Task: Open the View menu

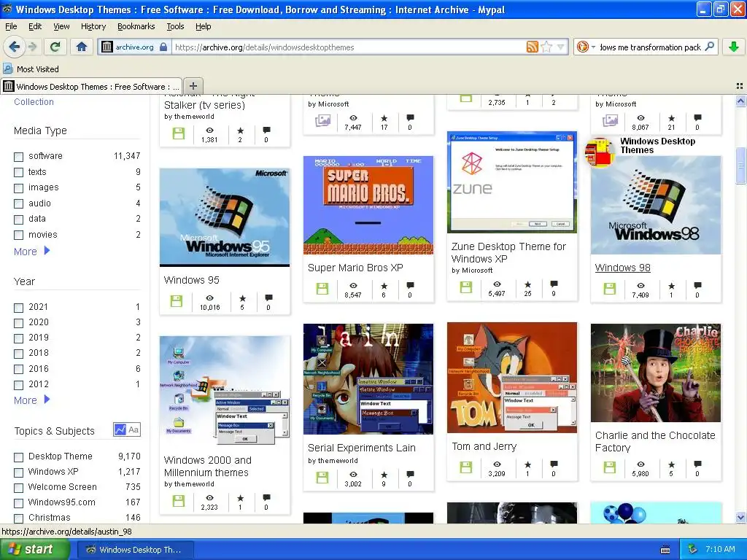Action: click(x=61, y=26)
